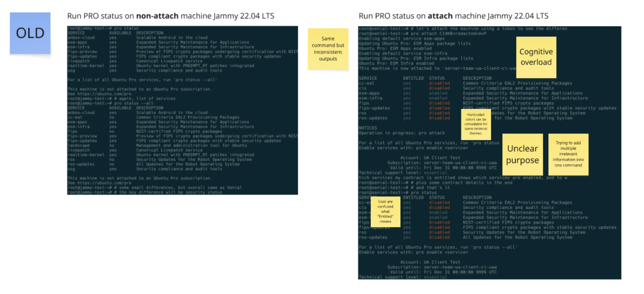Click 'Ubuntu Pro: ESM Infra enabled' line
The height and width of the screenshot is (294, 644).
(x=396, y=63)
